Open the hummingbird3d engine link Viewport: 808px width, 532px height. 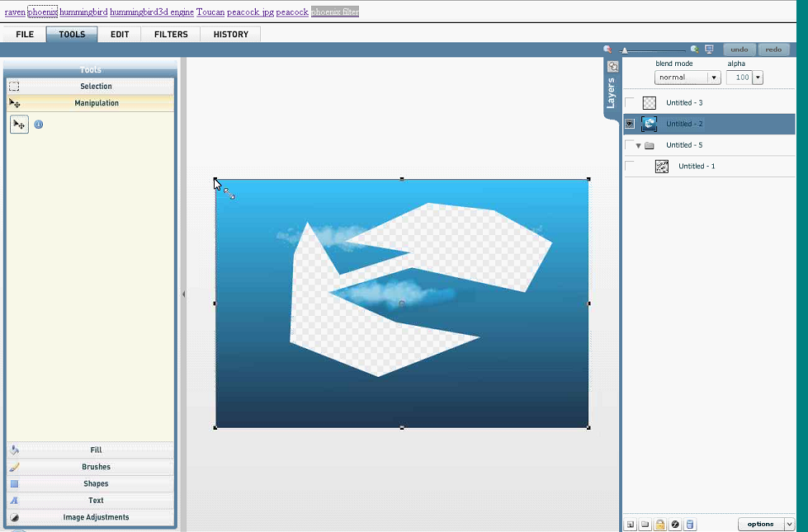(x=152, y=12)
